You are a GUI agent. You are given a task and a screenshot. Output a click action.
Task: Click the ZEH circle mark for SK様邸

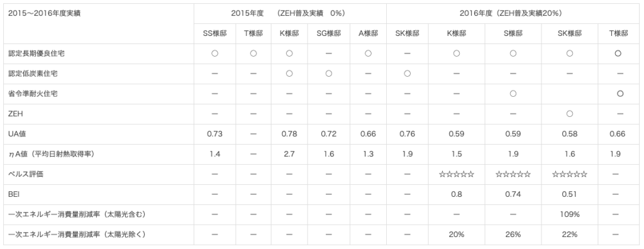click(569, 114)
